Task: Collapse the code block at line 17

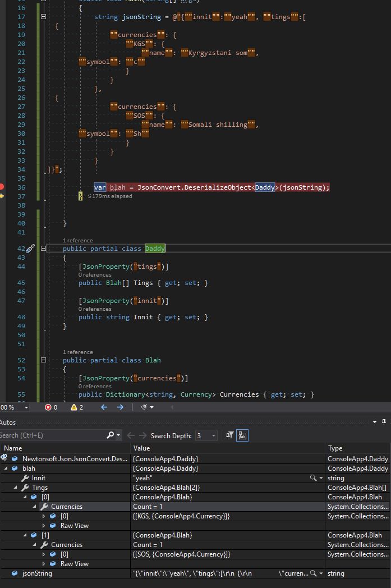Action: click(44, 16)
